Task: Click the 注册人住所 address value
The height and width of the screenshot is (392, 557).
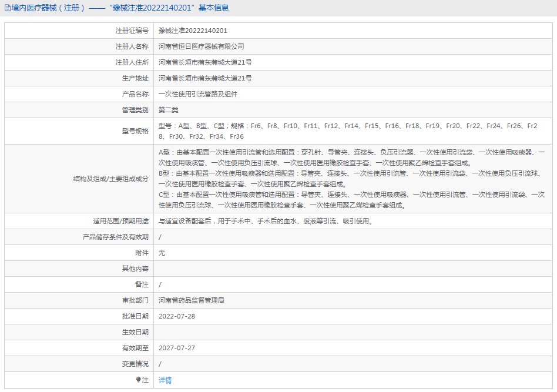Action: pos(205,62)
